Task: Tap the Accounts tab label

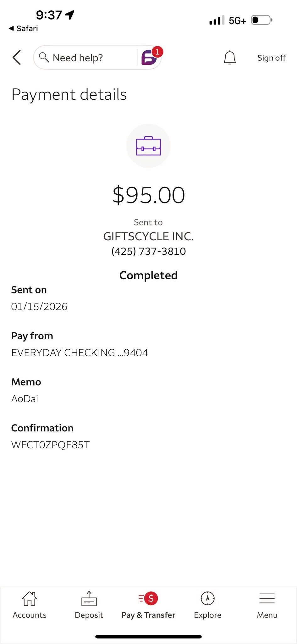Action: (x=29, y=615)
